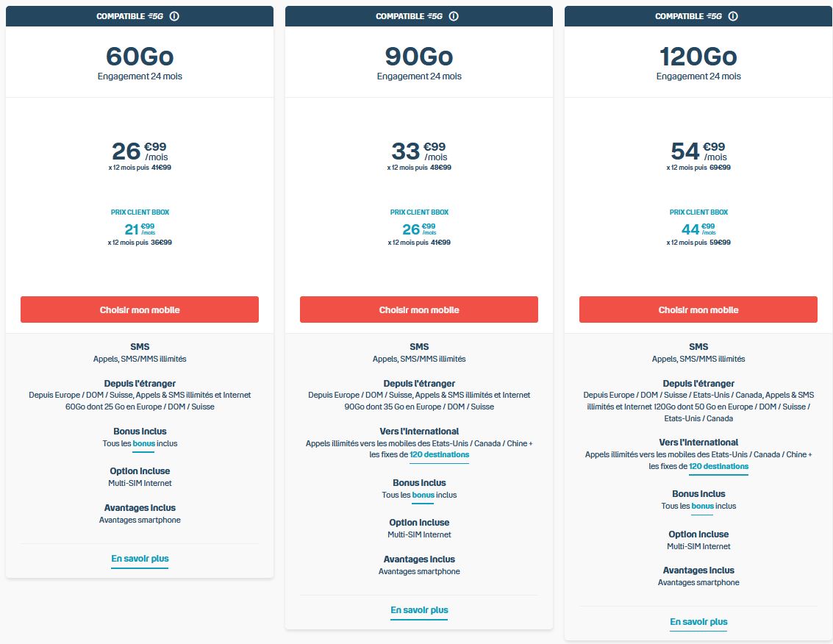Choose mobile for the 60Go plan
This screenshot has width=833, height=644.
tap(140, 310)
